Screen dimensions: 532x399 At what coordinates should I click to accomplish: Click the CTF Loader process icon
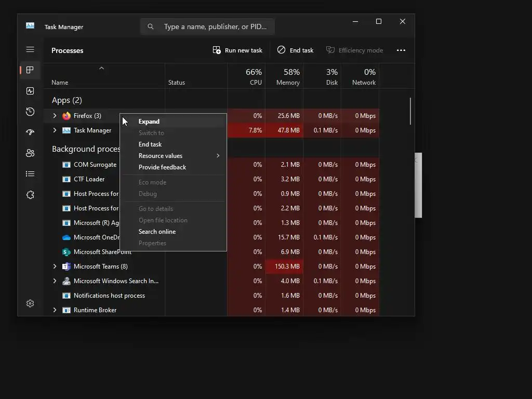(66, 179)
